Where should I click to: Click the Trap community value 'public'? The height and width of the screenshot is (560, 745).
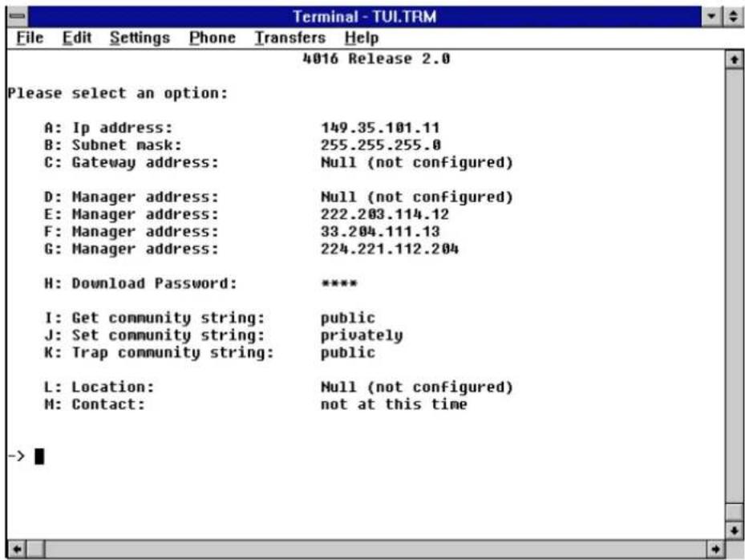click(348, 353)
